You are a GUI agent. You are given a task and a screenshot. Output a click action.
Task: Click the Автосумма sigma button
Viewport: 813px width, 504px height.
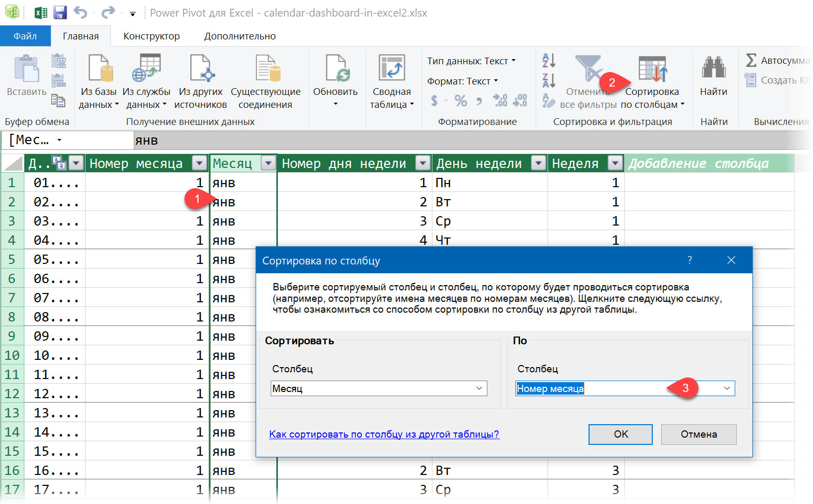pyautogui.click(x=778, y=60)
